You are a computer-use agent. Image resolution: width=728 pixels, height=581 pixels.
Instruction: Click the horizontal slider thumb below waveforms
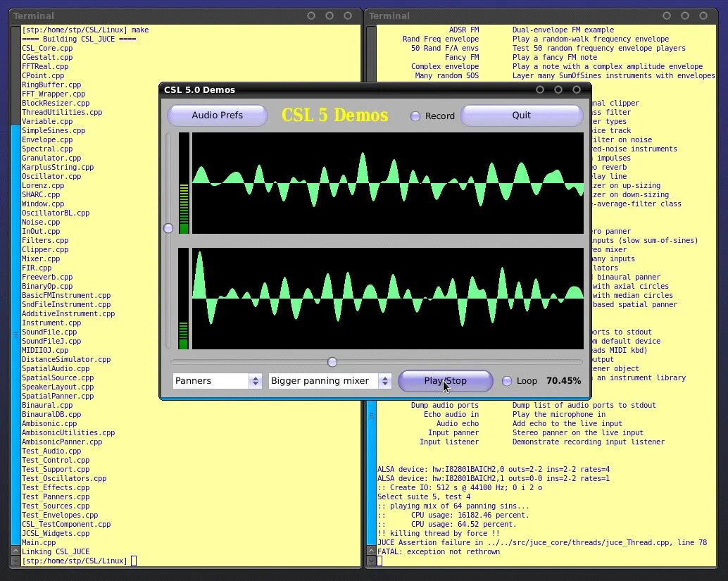(x=332, y=362)
